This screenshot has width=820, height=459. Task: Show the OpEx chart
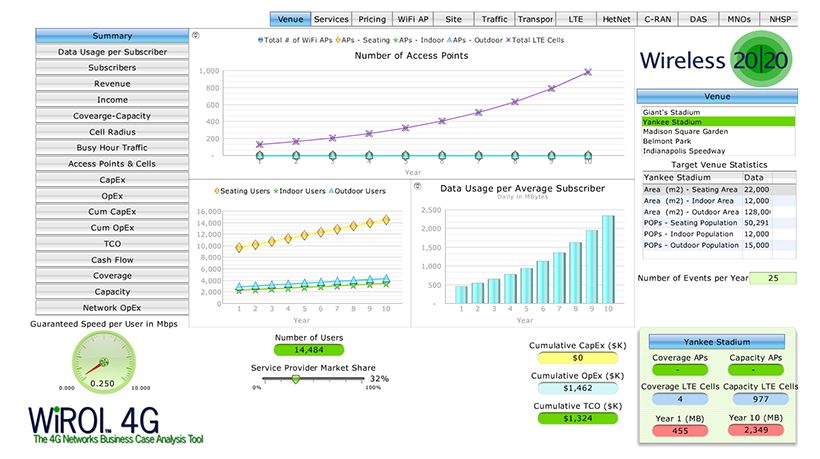tap(112, 196)
